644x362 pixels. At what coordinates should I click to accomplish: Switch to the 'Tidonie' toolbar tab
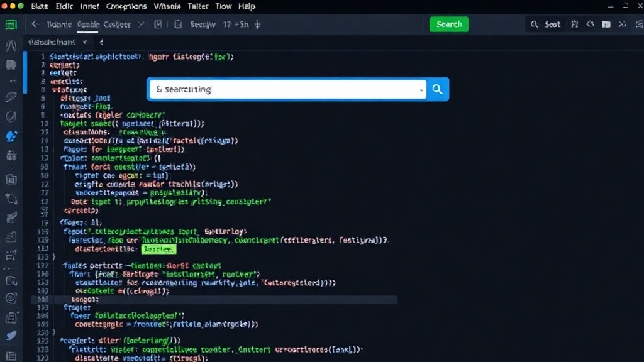click(59, 25)
